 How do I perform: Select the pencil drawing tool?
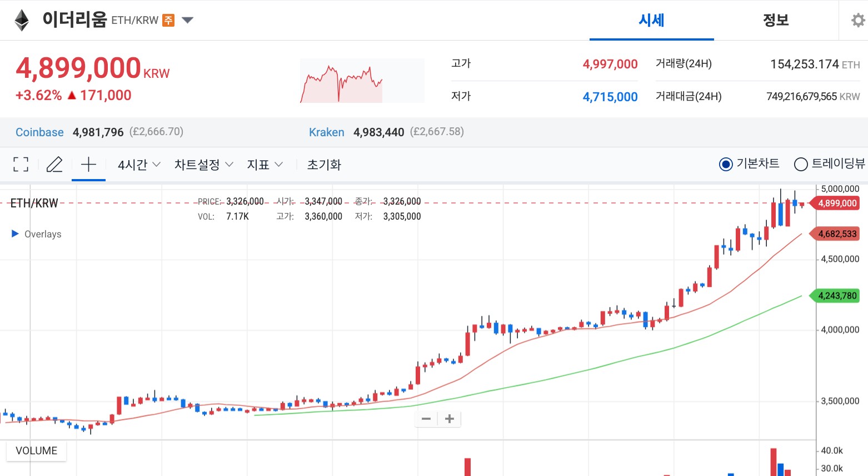[x=54, y=165]
